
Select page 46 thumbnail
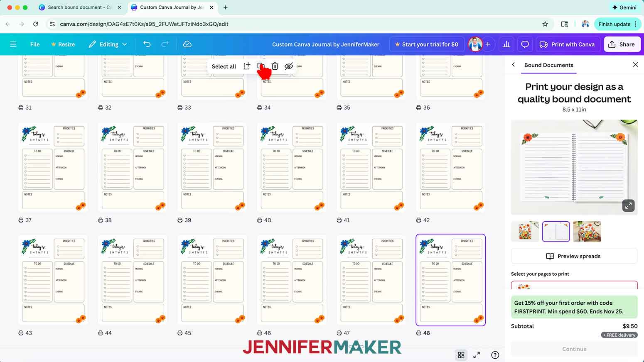[292, 280]
